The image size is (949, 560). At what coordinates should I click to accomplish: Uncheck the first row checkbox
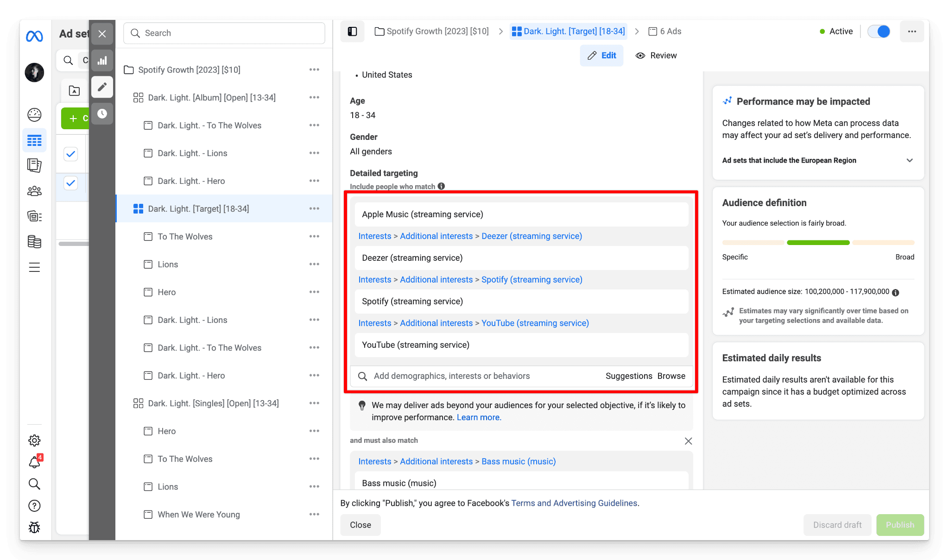pyautogui.click(x=71, y=154)
